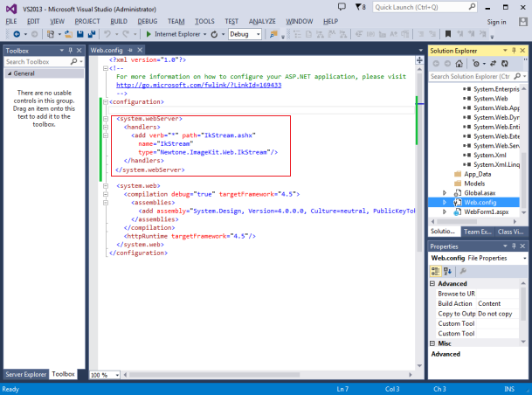
Task: Collapse the configuration element outline
Action: [x=106, y=101]
